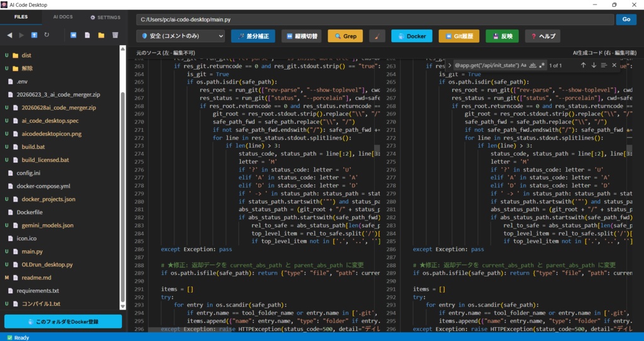Toggle Match Whole Word in find widget

coord(533,65)
